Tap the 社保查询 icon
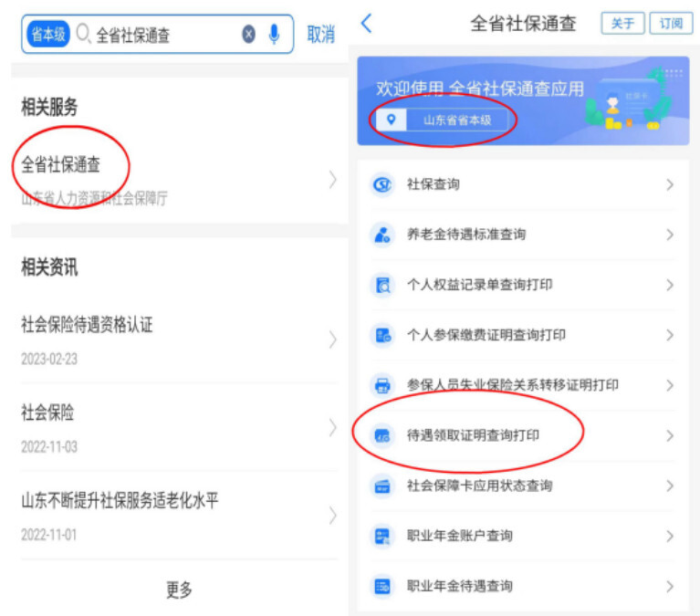 (x=382, y=185)
